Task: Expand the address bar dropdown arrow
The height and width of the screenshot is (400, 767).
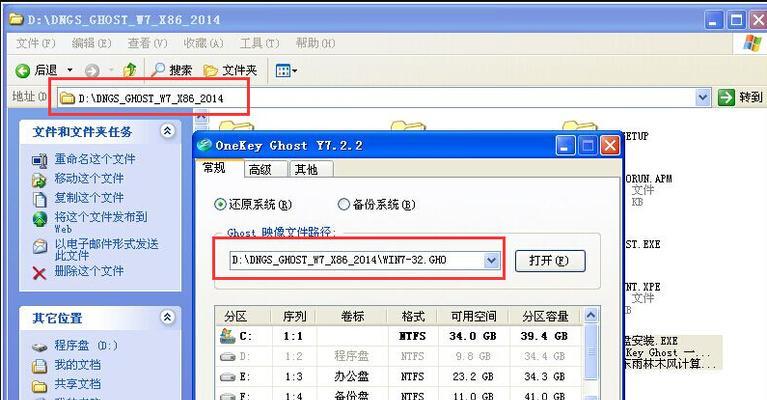Action: pyautogui.click(x=703, y=98)
